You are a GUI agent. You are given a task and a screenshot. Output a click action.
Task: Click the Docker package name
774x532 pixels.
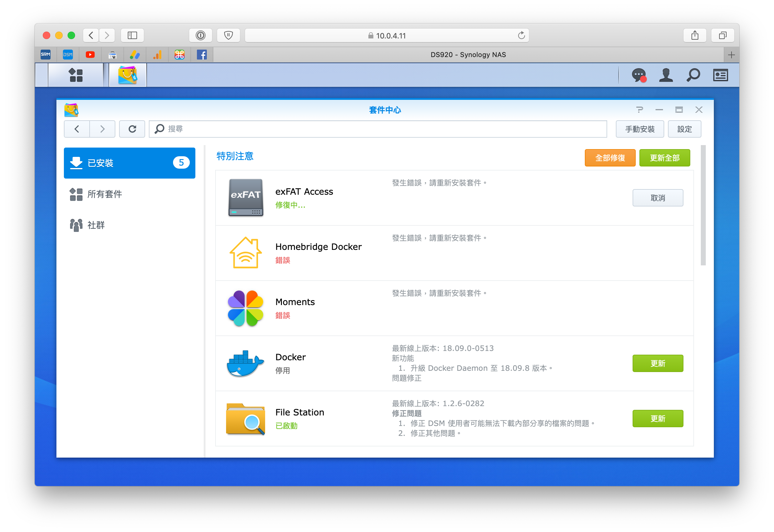click(290, 357)
